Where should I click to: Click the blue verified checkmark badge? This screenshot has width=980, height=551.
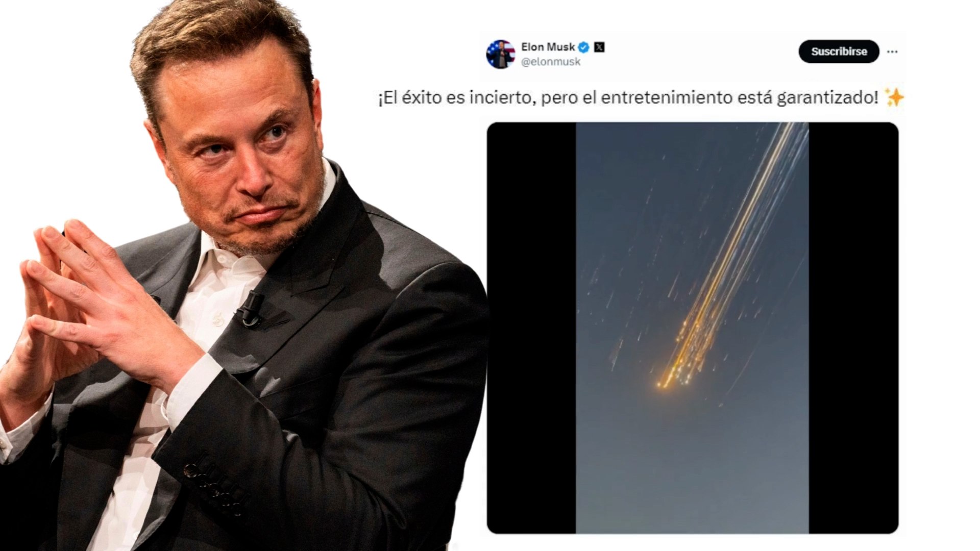pyautogui.click(x=584, y=47)
